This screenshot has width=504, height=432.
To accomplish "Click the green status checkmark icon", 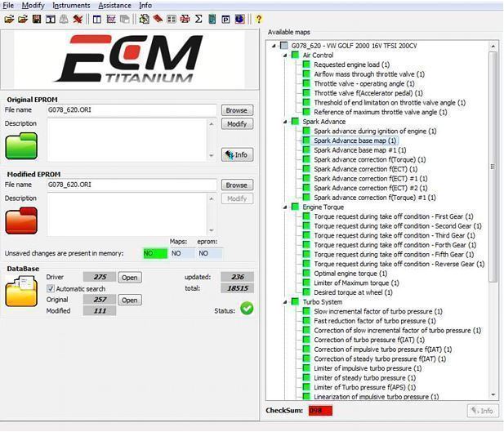I will (x=246, y=308).
